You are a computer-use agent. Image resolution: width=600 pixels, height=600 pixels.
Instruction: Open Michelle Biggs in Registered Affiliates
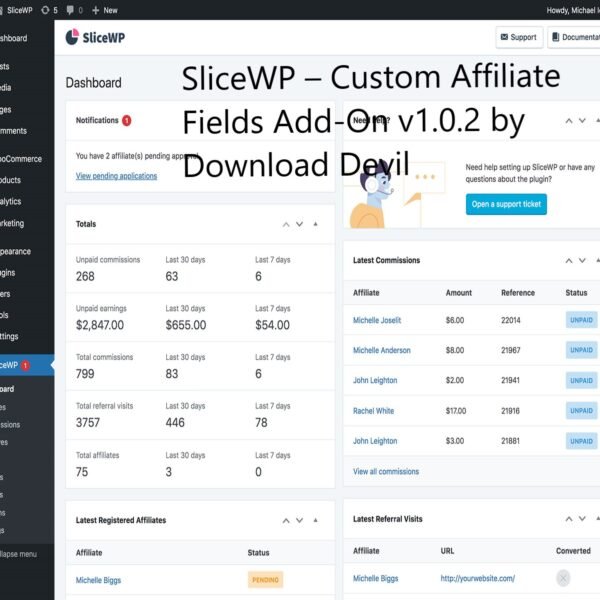(x=98, y=580)
